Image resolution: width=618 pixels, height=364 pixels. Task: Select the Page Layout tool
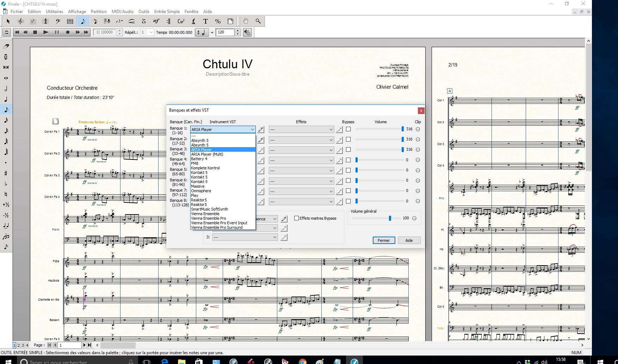230,21
